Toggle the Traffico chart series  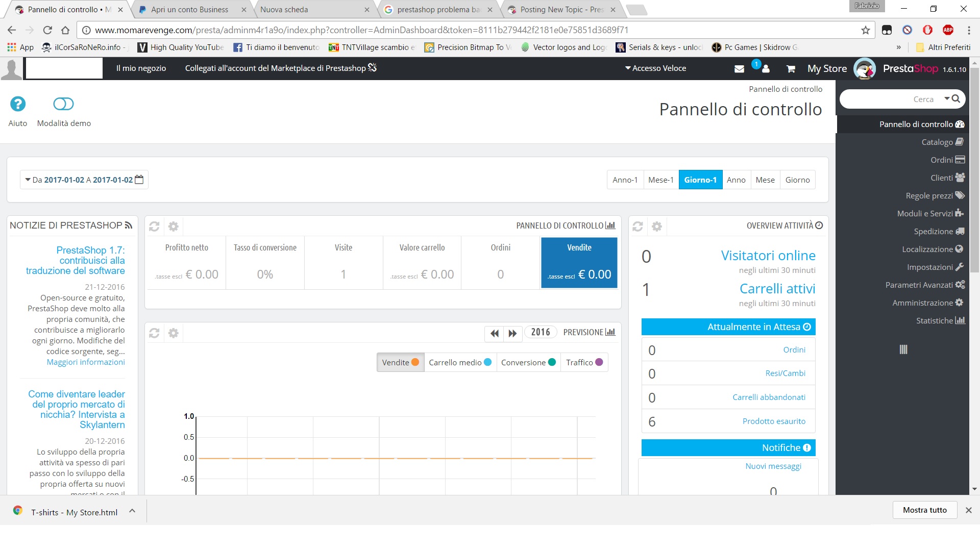point(584,362)
